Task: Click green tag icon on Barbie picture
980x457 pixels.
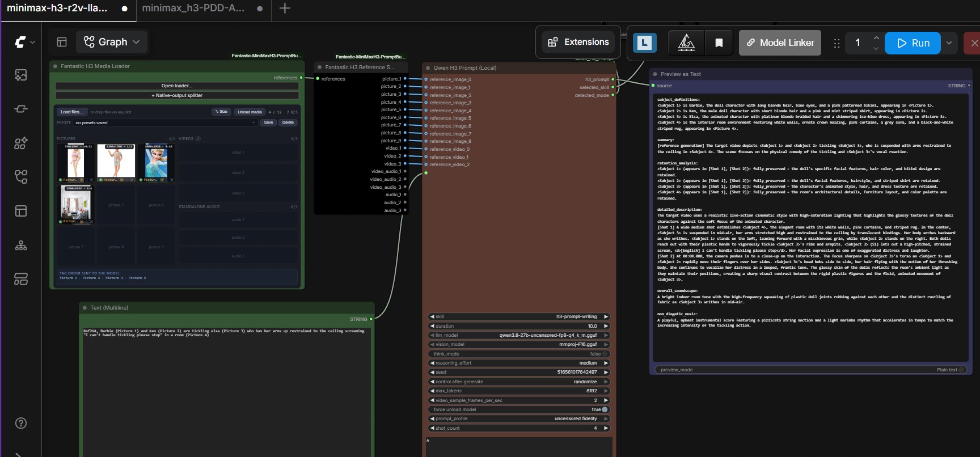Action: coord(60,180)
